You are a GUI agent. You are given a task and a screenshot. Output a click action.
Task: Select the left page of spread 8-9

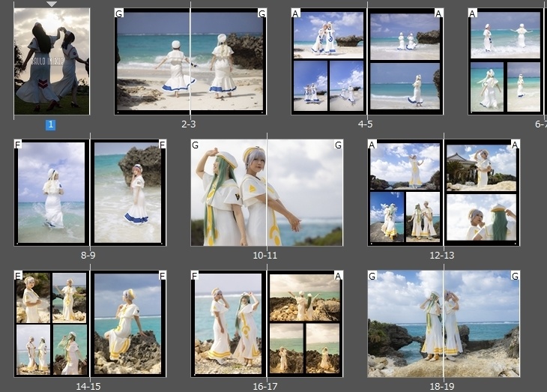click(52, 193)
